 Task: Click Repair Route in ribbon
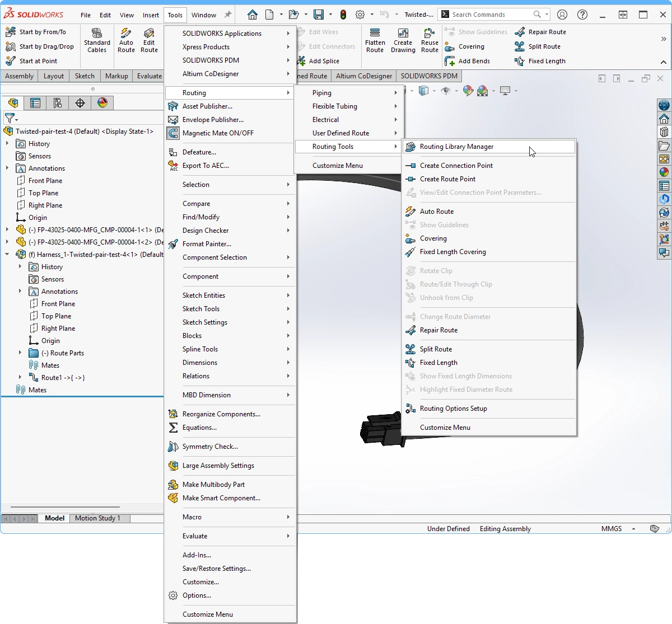[540, 32]
